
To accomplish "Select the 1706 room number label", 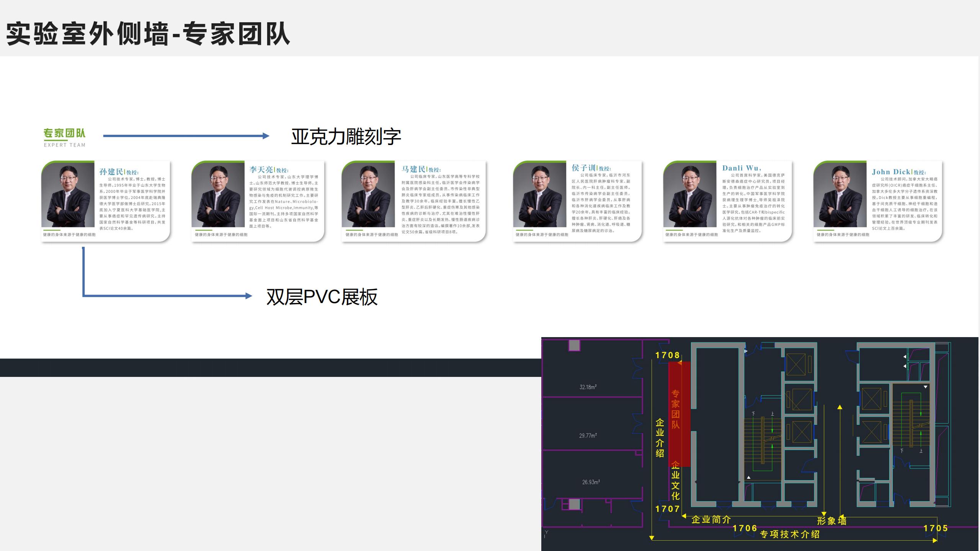I will [745, 528].
